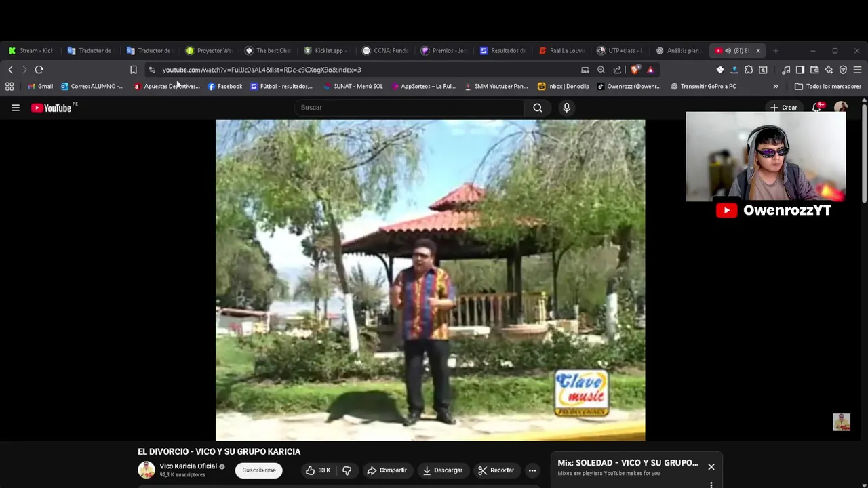Image resolution: width=868 pixels, height=488 pixels.
Task: Open the Gmail bookmark
Action: click(x=40, y=87)
